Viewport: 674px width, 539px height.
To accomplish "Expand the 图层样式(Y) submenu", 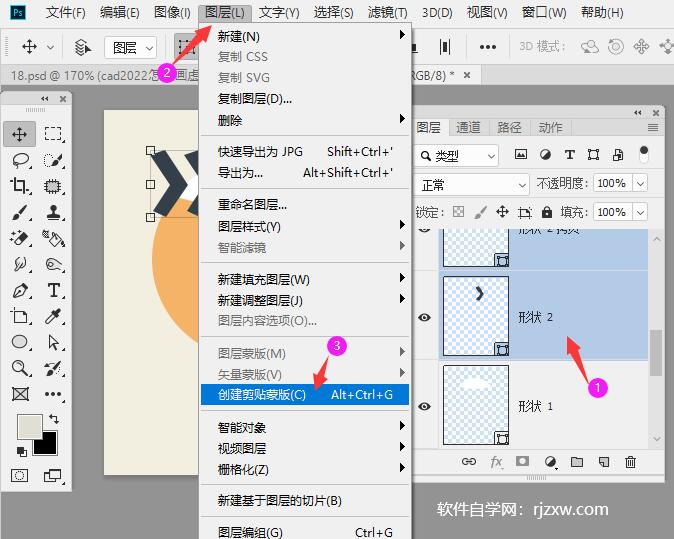I will (305, 226).
